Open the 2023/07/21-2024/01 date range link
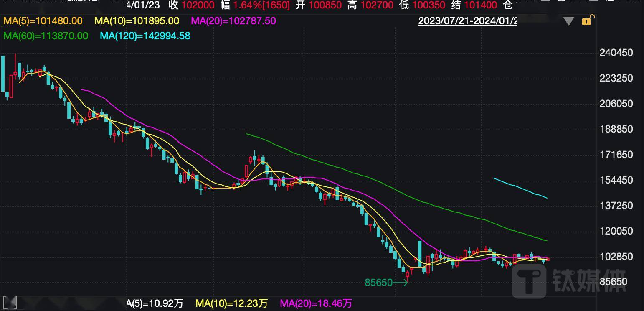Viewport: 644px width, 311px height. [468, 21]
